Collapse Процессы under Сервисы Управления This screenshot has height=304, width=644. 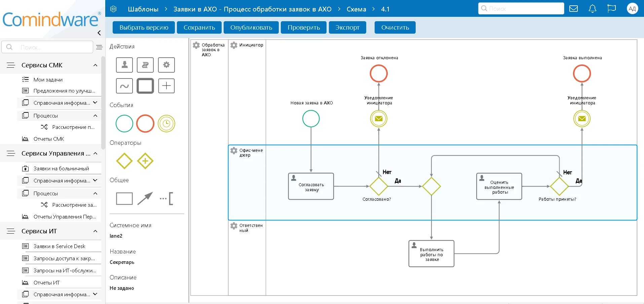coord(95,193)
